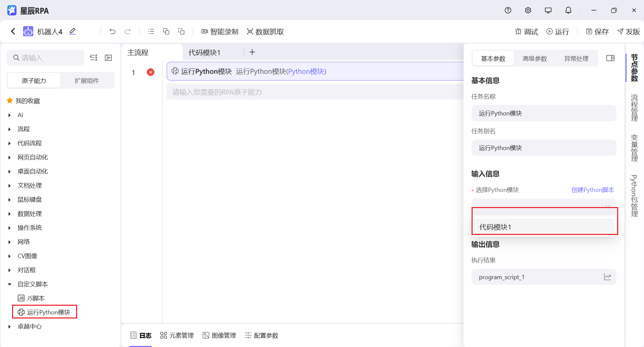Click the chart icon beside program_script_1
The width and height of the screenshot is (644, 347).
pos(608,277)
